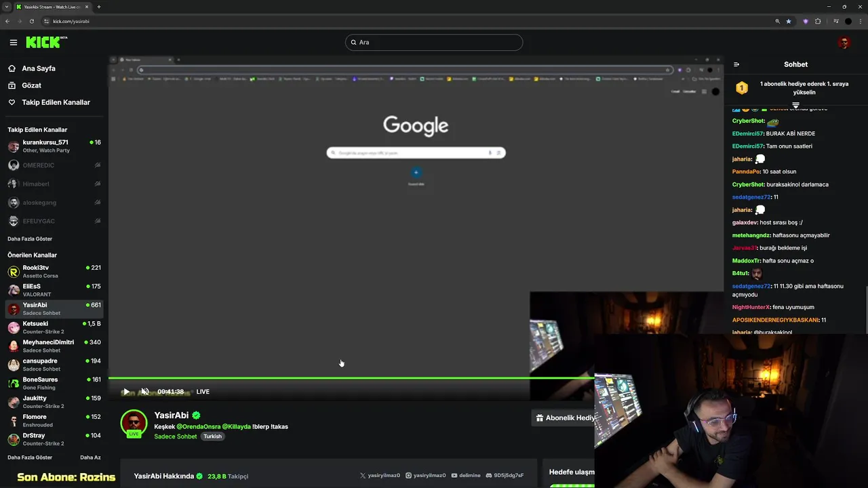
Task: Open recommended channel cansupadre
Action: [x=54, y=365]
